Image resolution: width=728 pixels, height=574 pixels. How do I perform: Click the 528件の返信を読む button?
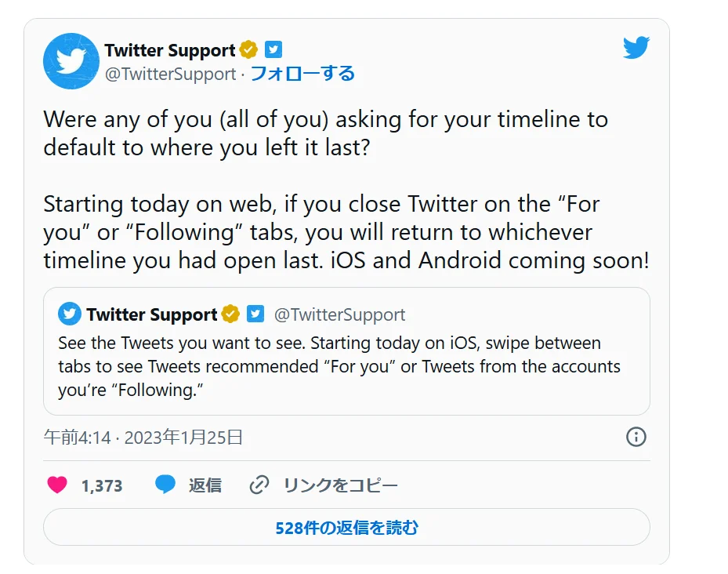tap(346, 528)
